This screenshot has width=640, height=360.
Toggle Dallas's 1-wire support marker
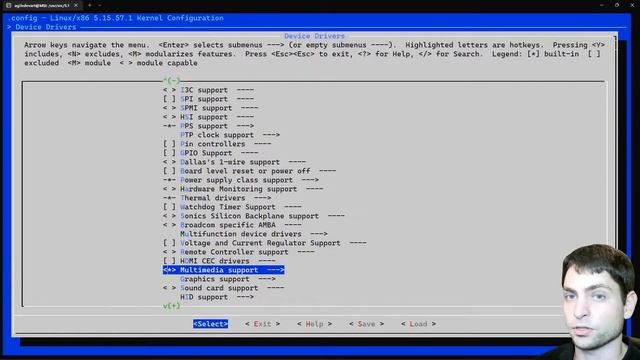coord(169,162)
